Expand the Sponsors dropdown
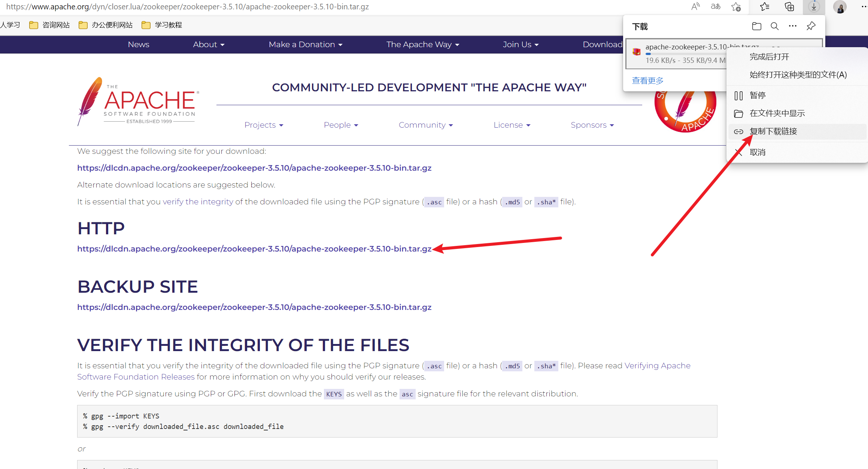868x469 pixels. click(x=592, y=125)
